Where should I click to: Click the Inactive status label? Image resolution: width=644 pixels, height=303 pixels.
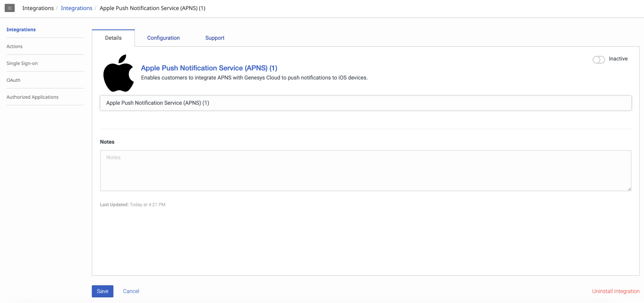point(618,59)
